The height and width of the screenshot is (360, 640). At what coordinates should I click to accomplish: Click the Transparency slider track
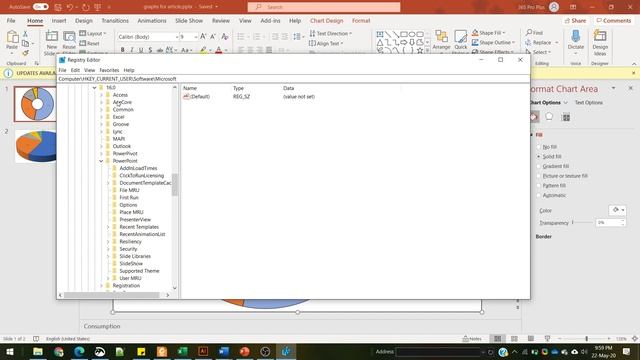point(582,222)
